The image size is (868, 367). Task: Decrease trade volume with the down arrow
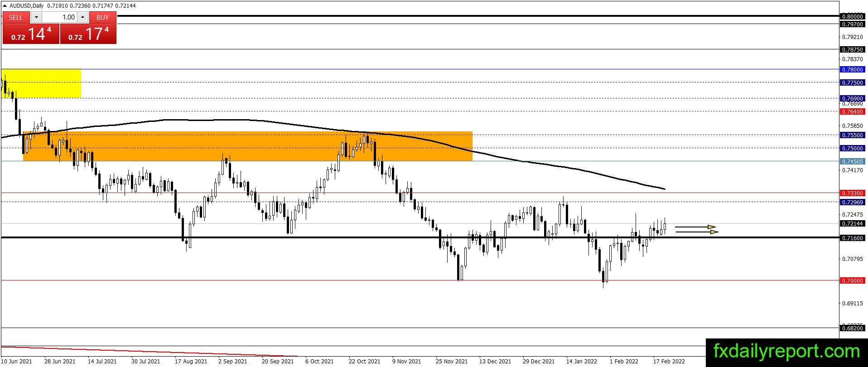pyautogui.click(x=36, y=17)
